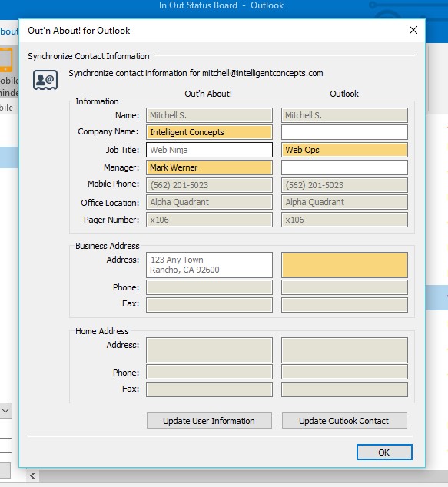Click Out'n About! Home Phone field
This screenshot has width=448, height=487.
pyautogui.click(x=209, y=372)
